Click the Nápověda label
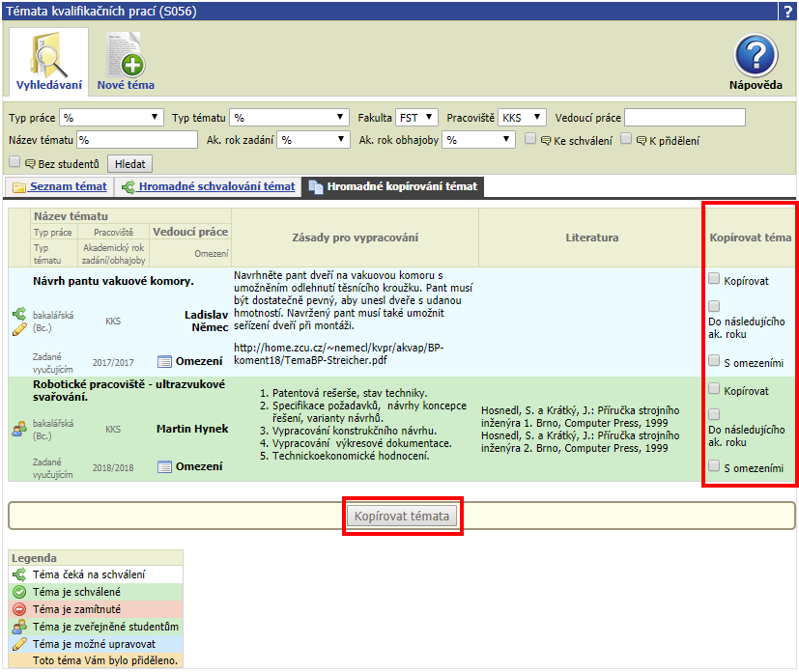 point(756,85)
